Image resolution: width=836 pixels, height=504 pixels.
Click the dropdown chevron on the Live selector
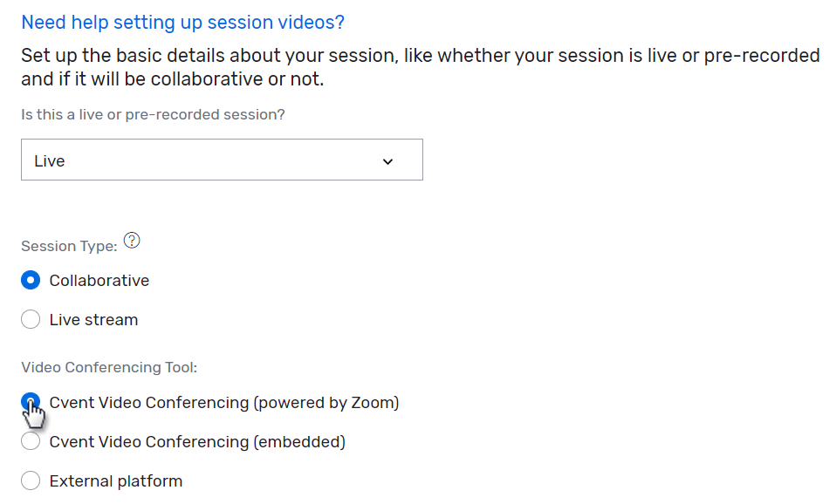[x=387, y=160]
